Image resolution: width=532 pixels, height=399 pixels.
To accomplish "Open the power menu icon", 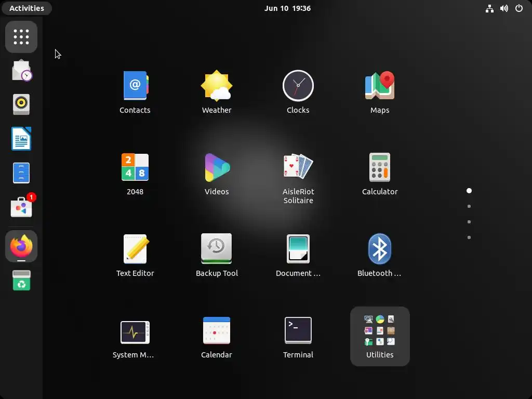I will [519, 8].
